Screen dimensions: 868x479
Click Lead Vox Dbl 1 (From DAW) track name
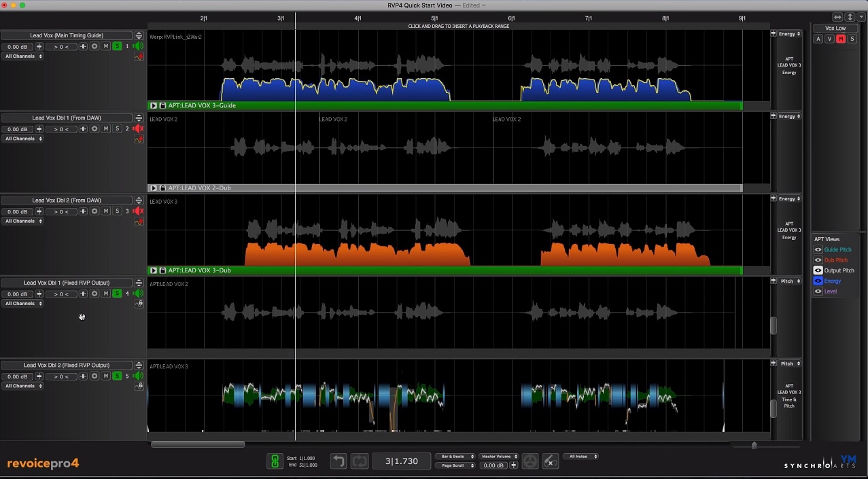(x=67, y=118)
